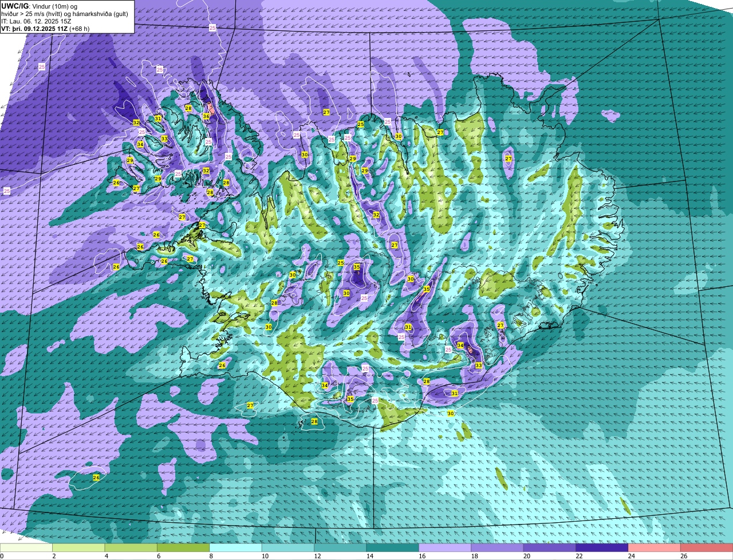Click legend scale number "0"

click(2, 556)
